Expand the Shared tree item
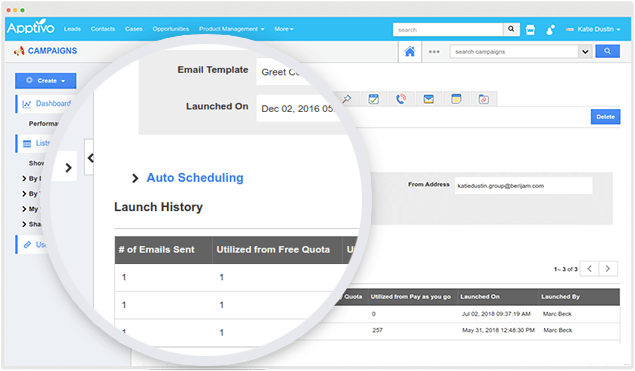The width and height of the screenshot is (635, 371). tap(32, 224)
